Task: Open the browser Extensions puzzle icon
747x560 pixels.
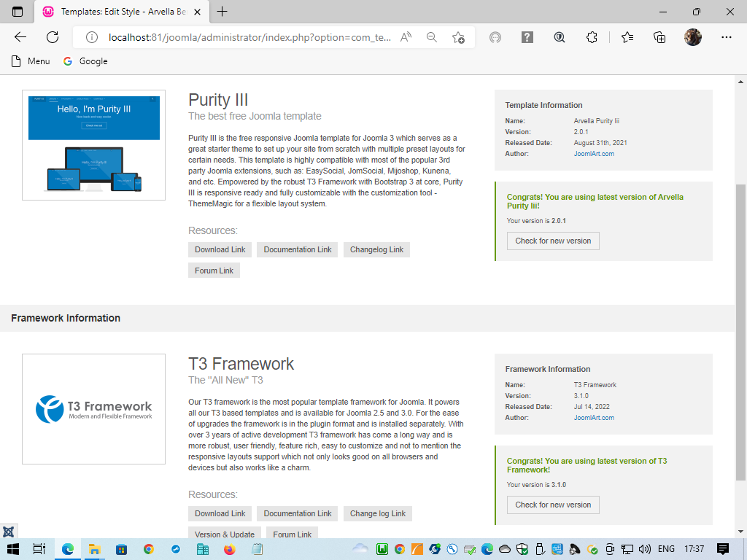Action: (592, 37)
